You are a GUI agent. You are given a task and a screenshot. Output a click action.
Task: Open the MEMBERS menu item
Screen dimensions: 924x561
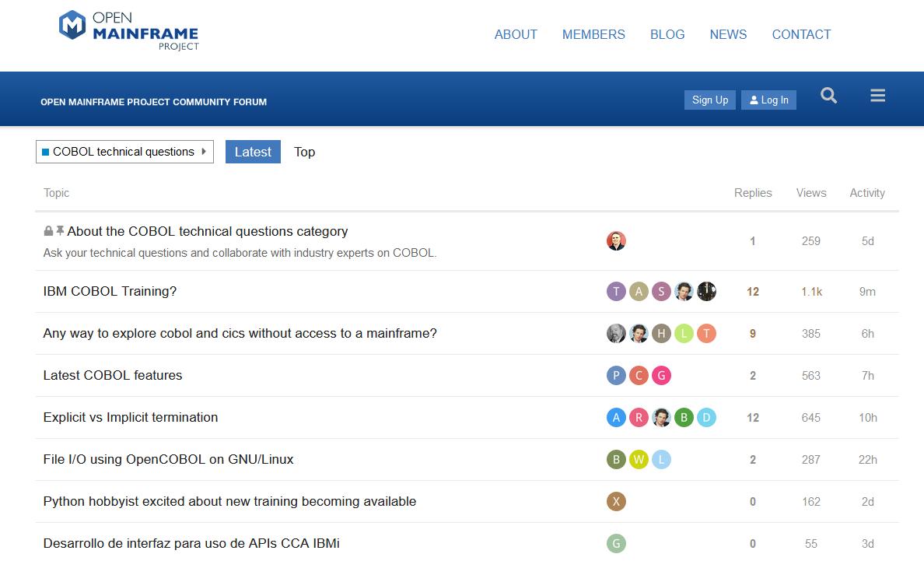[593, 34]
